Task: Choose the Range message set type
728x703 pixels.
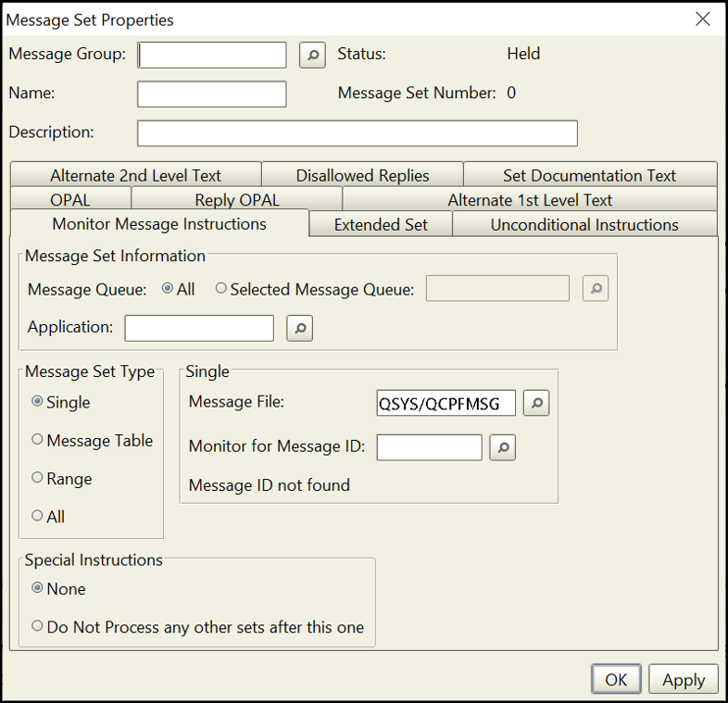Action: tap(38, 479)
